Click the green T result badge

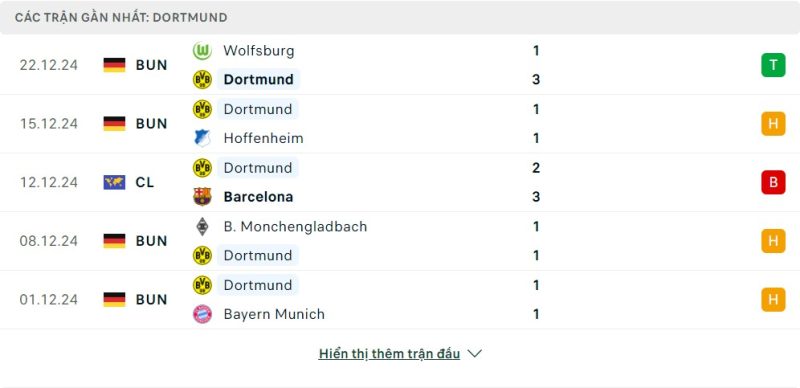coord(773,65)
